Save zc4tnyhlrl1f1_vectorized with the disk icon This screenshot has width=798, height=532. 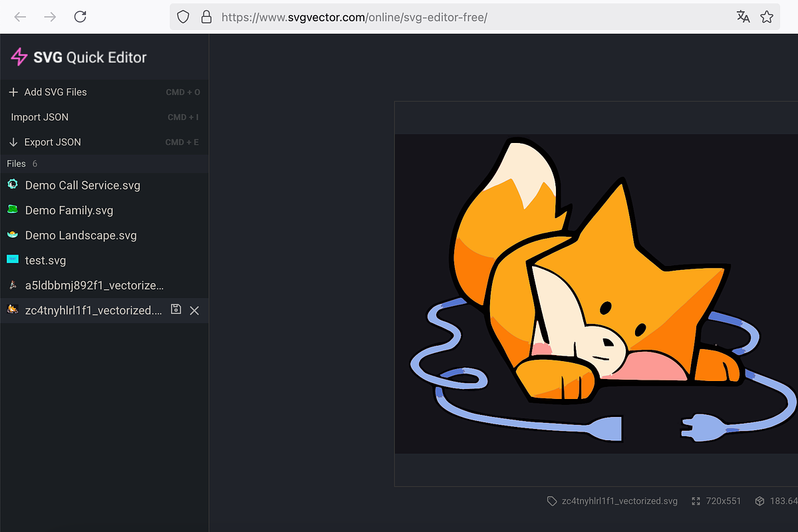point(176,310)
